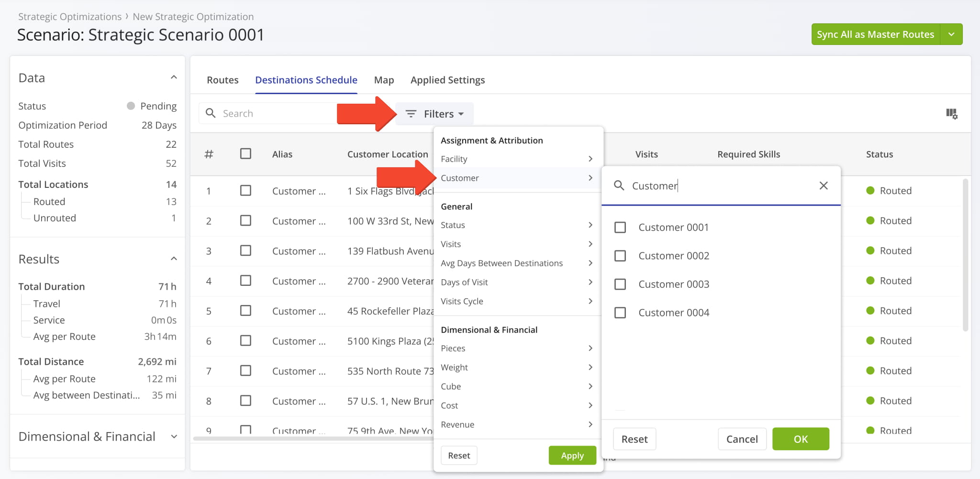Confirm customer selection with OK
Image resolution: width=980 pixels, height=479 pixels.
(801, 439)
